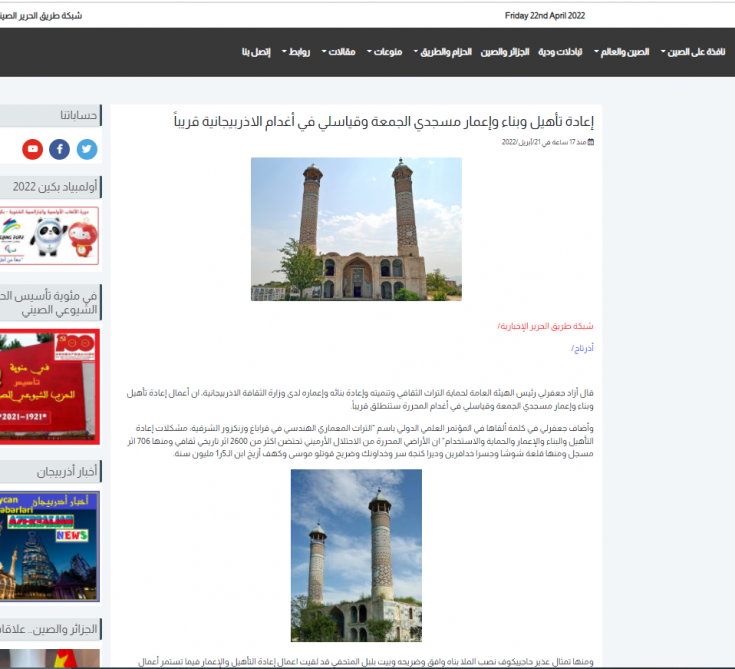Click the article headline about Aghdam mosques
This screenshot has width=735, height=669.
click(383, 121)
